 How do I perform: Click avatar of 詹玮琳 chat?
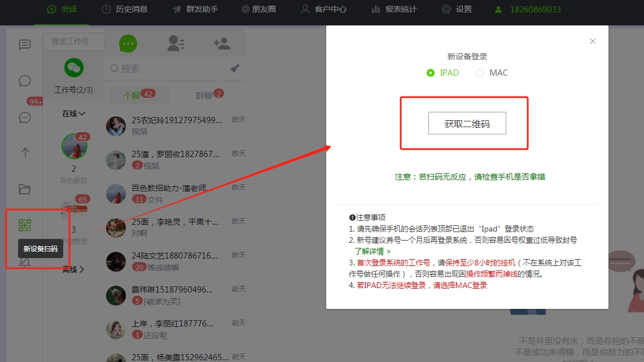[116, 295]
